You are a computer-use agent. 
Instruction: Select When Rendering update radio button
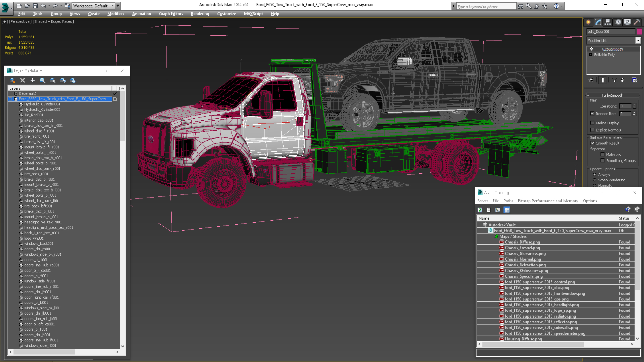[x=595, y=180]
